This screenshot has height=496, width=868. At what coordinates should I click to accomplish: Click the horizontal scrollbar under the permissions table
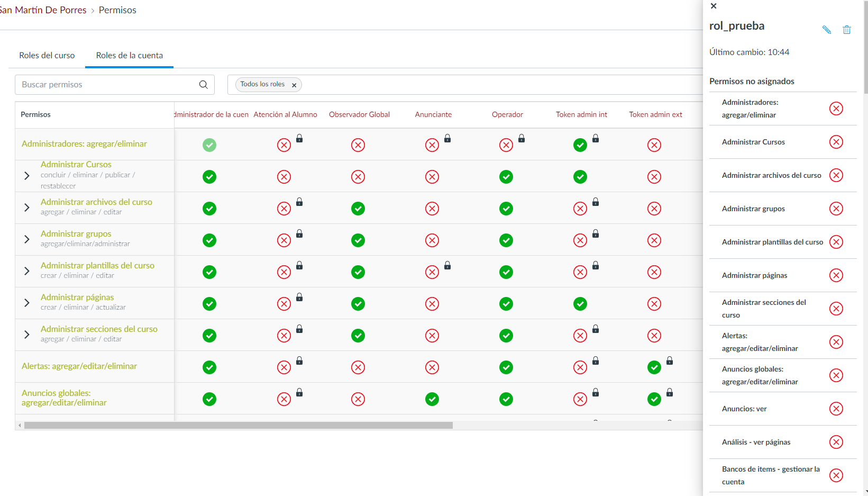pyautogui.click(x=239, y=425)
